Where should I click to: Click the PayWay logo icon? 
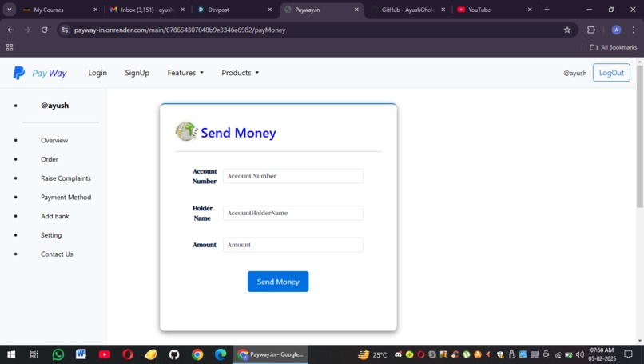point(19,73)
